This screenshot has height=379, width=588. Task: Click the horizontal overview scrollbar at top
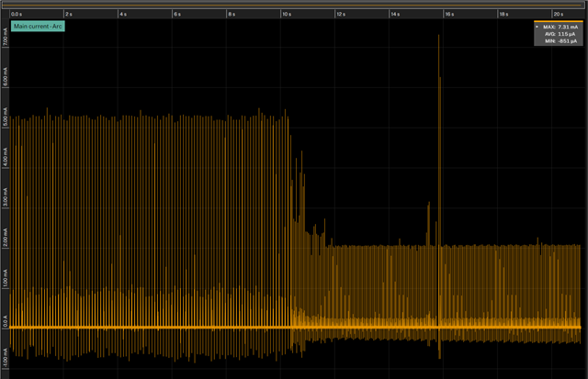[294, 6]
